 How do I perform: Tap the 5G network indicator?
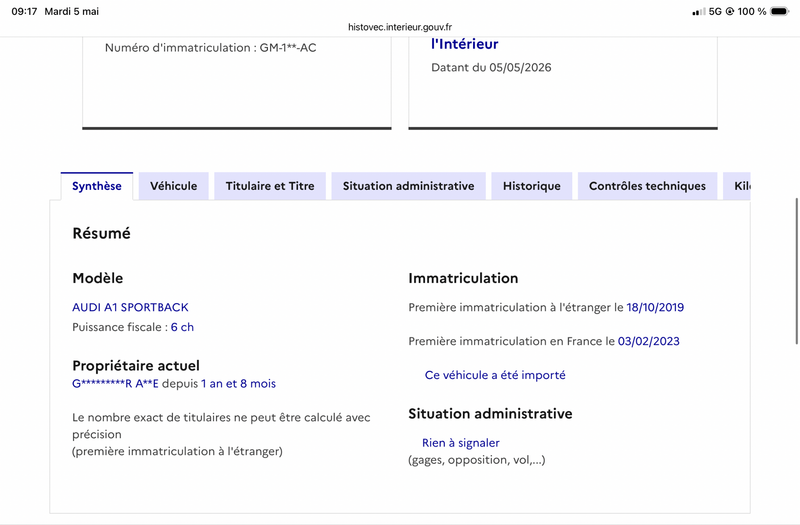click(x=715, y=11)
